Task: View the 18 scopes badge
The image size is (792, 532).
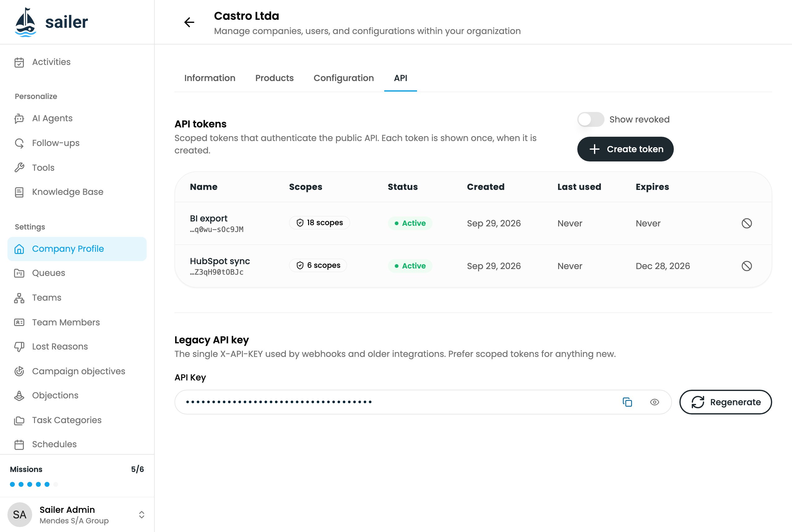Action: coord(319,223)
